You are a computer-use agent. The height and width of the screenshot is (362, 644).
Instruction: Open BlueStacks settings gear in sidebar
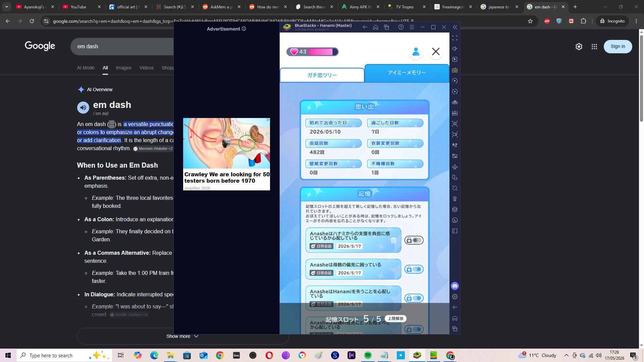(x=455, y=297)
